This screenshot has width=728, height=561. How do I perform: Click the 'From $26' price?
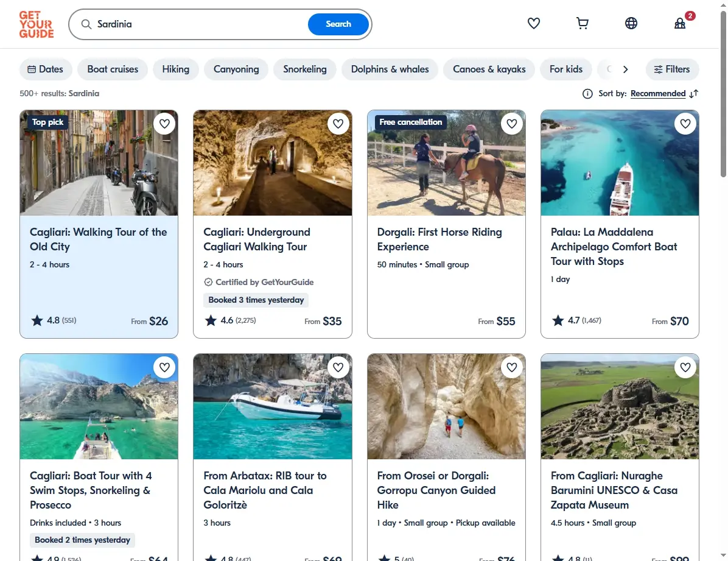(x=150, y=321)
